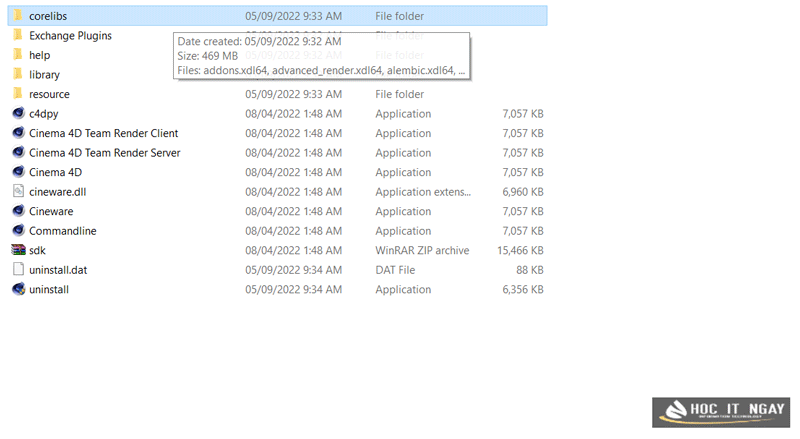Select the help folder name
This screenshot has height=439, width=800.
click(39, 55)
